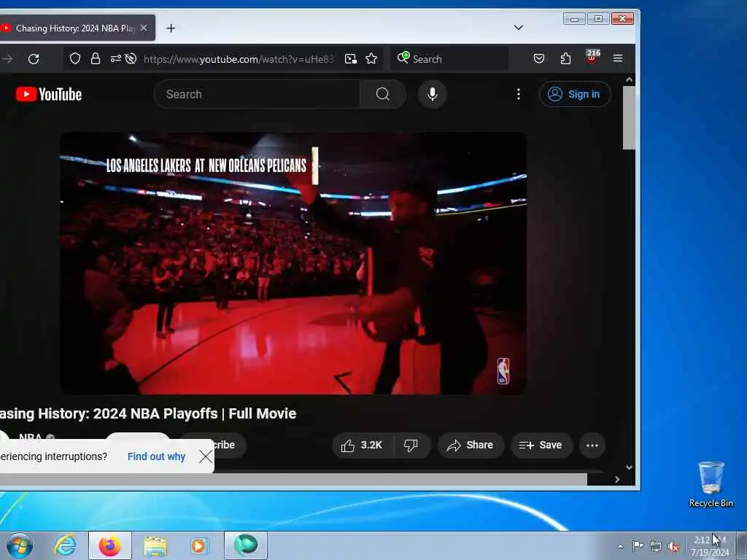The height and width of the screenshot is (560, 747).
Task: Select the Chasing History 2024 NBA tab
Action: (x=74, y=28)
